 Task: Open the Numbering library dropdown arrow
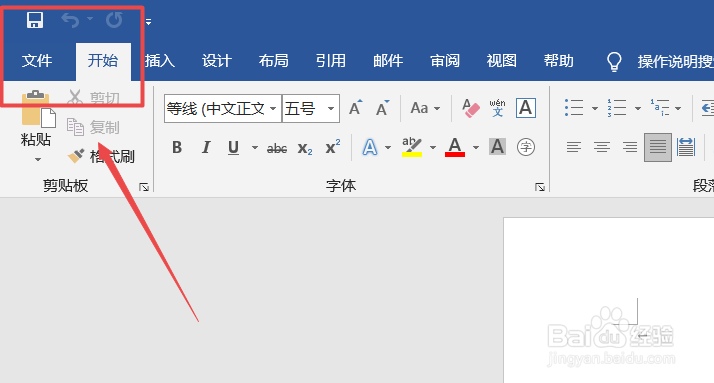click(638, 108)
